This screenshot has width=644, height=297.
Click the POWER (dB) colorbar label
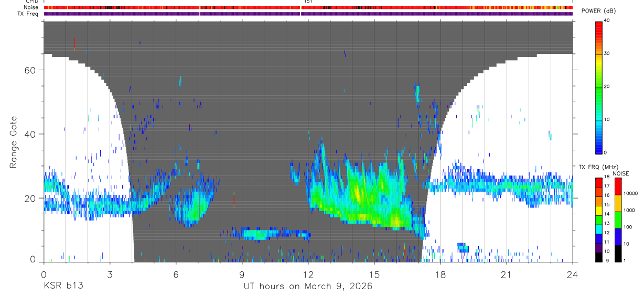(x=599, y=11)
